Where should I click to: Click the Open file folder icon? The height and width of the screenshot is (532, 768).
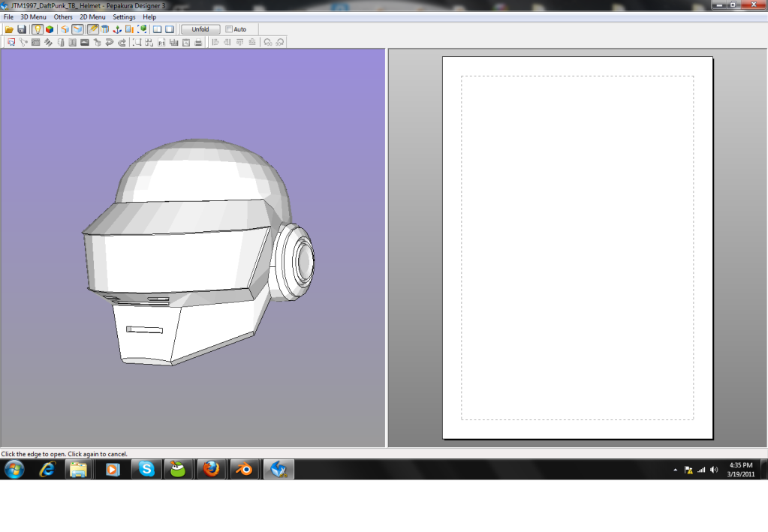(9, 29)
